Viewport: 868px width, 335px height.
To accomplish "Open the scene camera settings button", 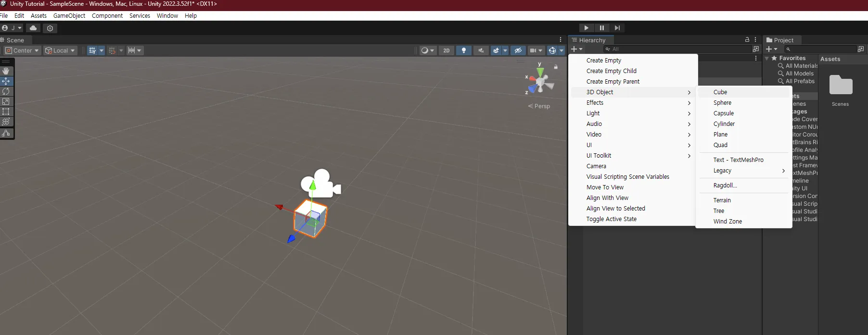I will click(536, 50).
